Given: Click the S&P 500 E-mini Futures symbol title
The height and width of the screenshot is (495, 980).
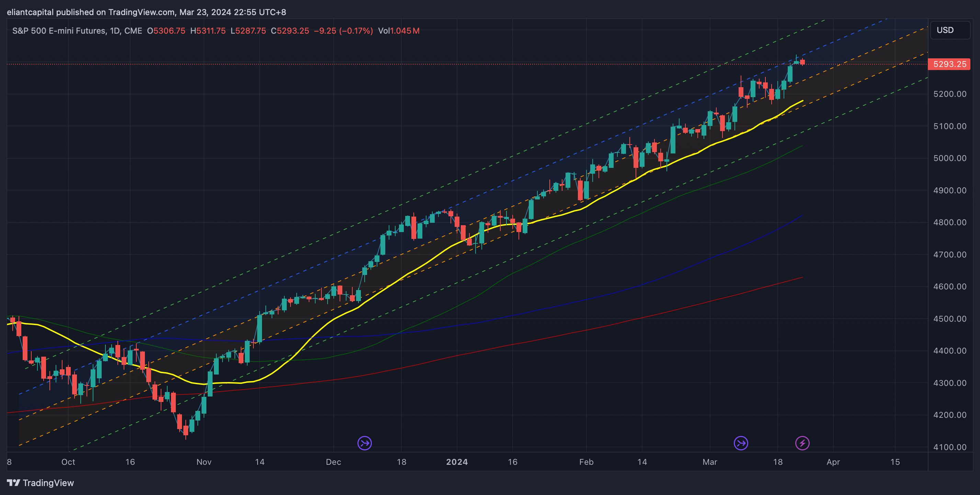Looking at the screenshot, I should coord(59,31).
